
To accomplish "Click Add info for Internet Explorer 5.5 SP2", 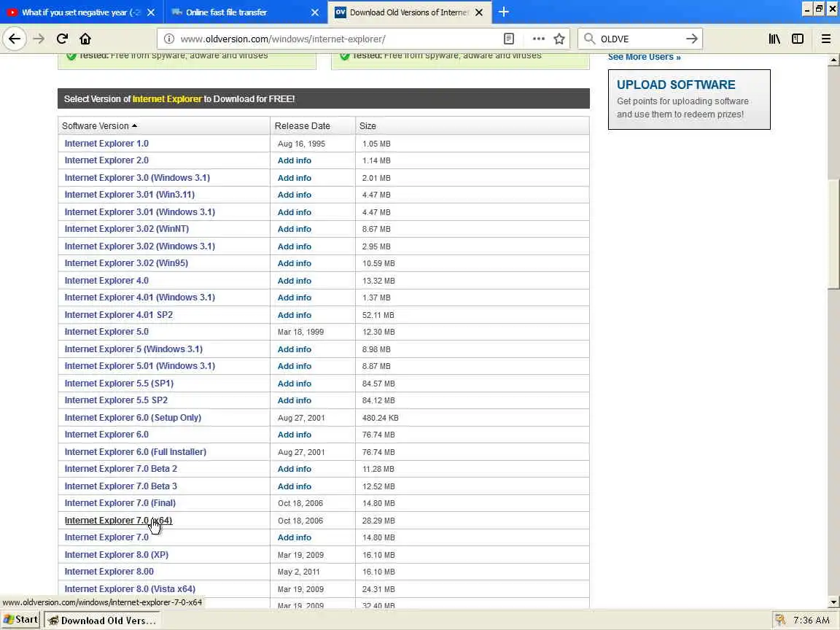I will pyautogui.click(x=294, y=400).
